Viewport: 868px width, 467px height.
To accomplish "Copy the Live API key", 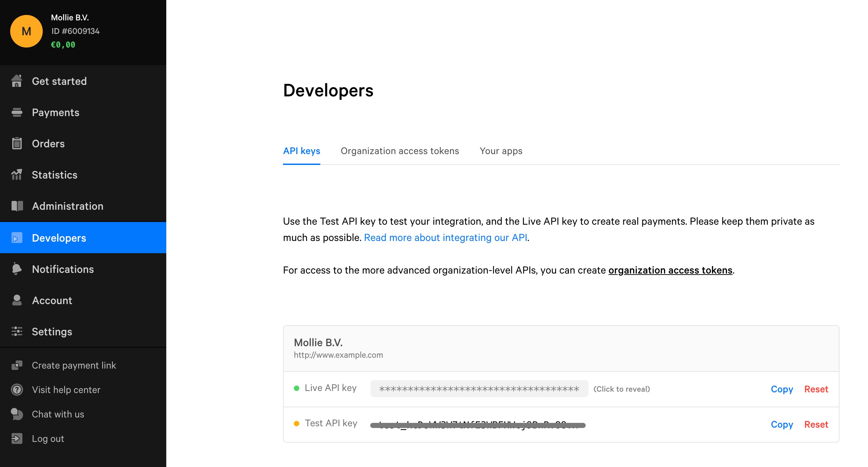I will (x=781, y=389).
